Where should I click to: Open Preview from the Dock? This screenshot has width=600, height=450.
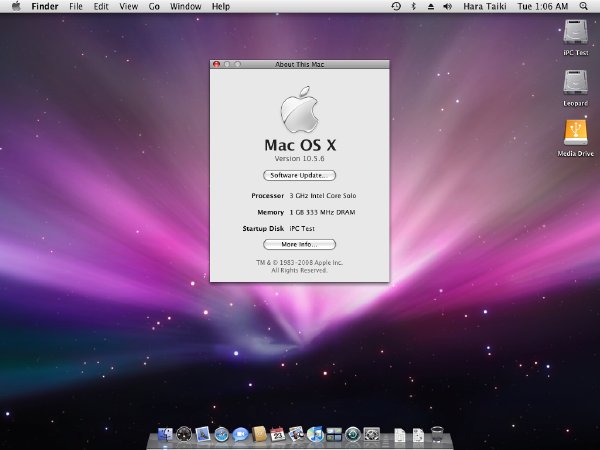pos(296,434)
